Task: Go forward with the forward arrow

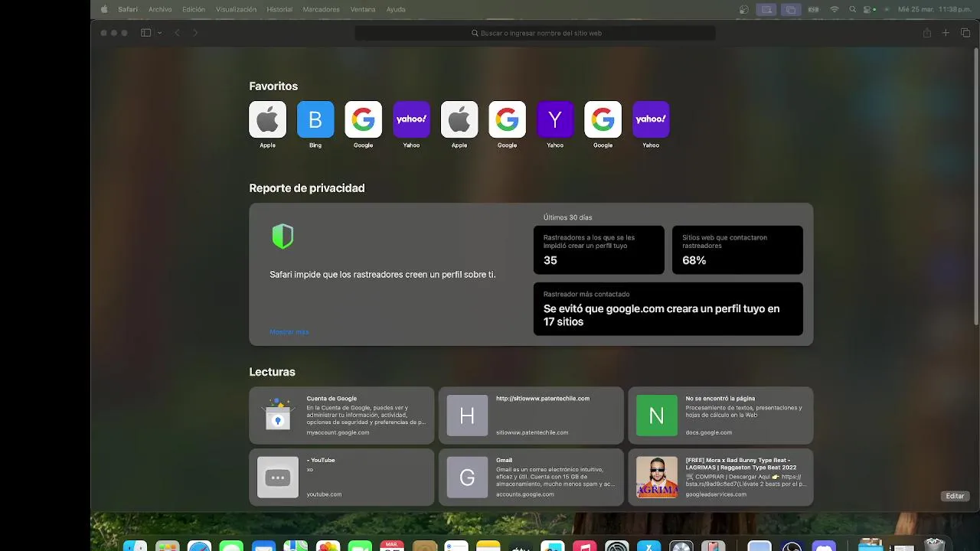Action: pos(195,33)
